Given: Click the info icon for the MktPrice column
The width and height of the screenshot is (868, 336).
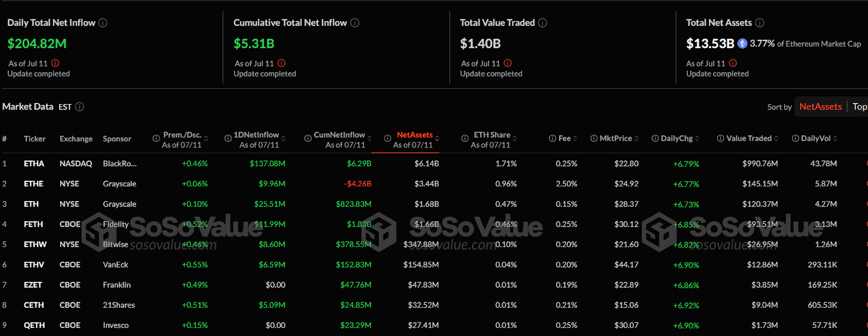Looking at the screenshot, I should click(x=594, y=138).
